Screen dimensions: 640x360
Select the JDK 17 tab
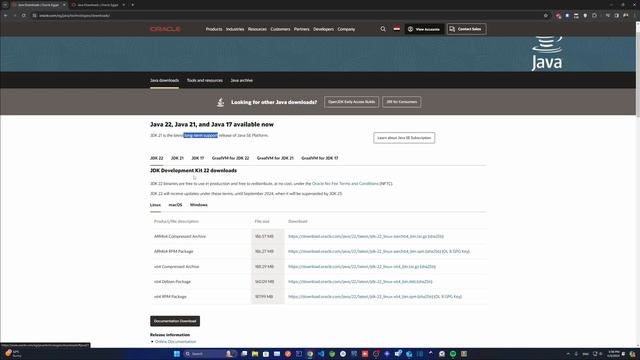(198, 158)
